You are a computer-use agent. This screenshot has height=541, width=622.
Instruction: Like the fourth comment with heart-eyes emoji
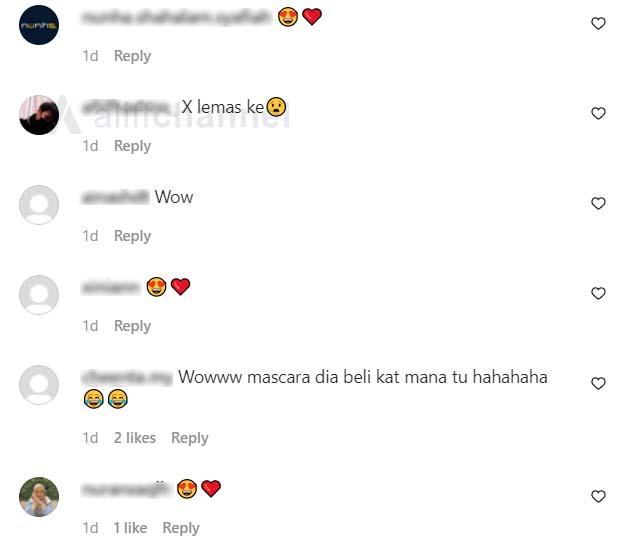pos(598,294)
